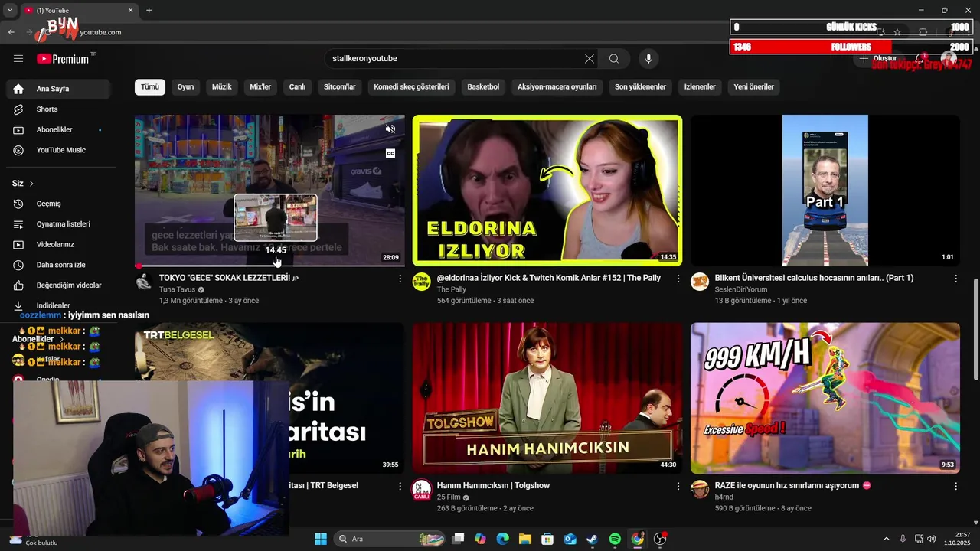980x551 pixels.
Task: Unmute the Tokyo video preview
Action: 390,129
